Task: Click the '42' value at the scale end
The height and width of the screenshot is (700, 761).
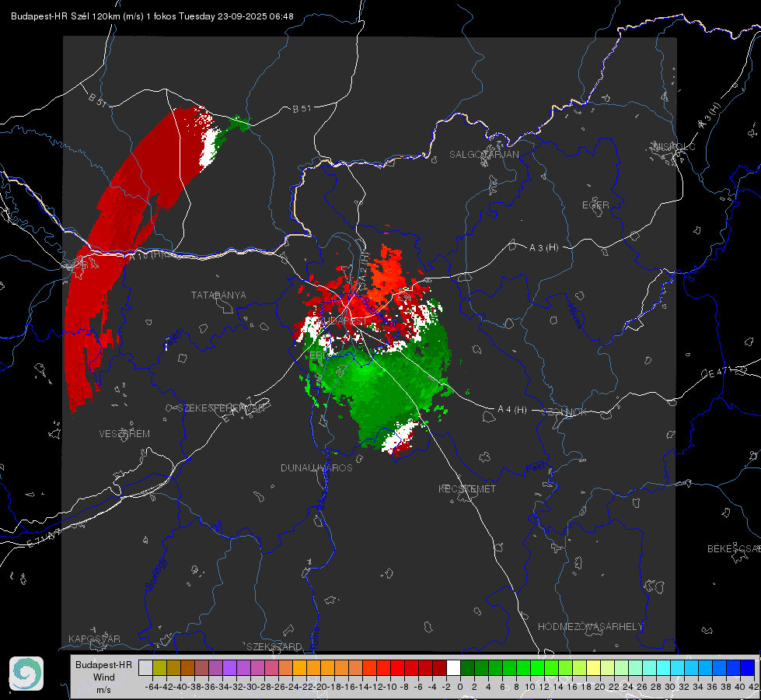Action: click(754, 687)
